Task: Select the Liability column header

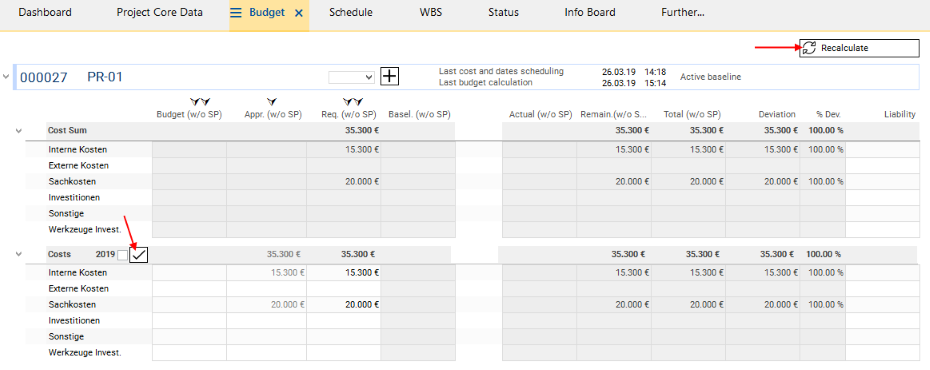Action: coord(900,114)
